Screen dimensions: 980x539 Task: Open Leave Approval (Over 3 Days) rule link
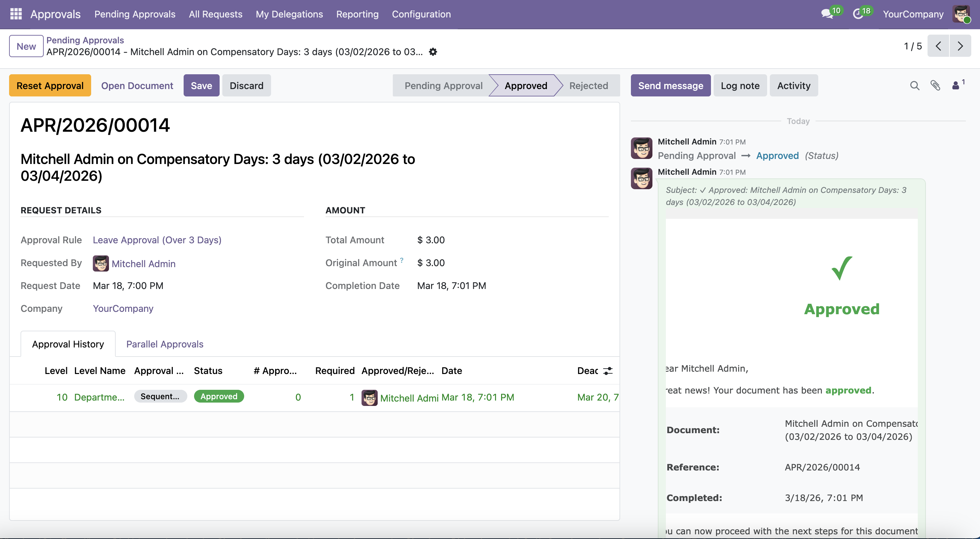157,240
